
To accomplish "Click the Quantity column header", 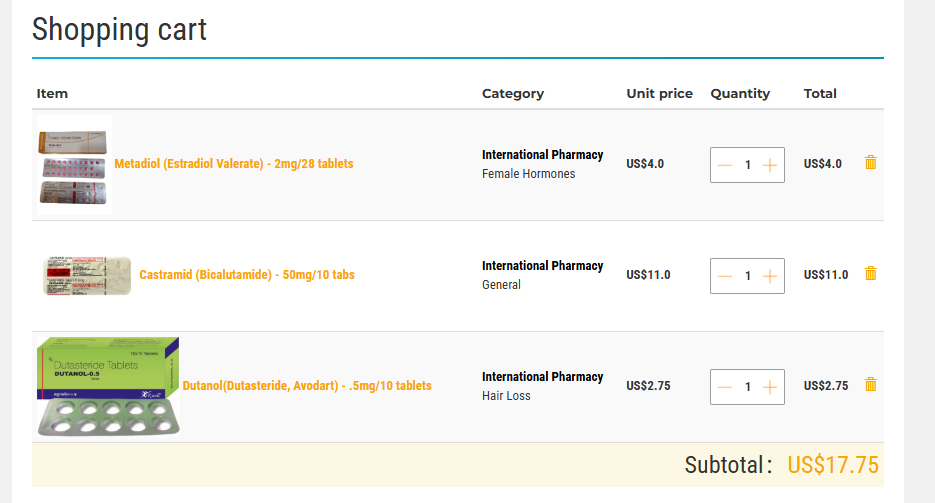I will (740, 94).
